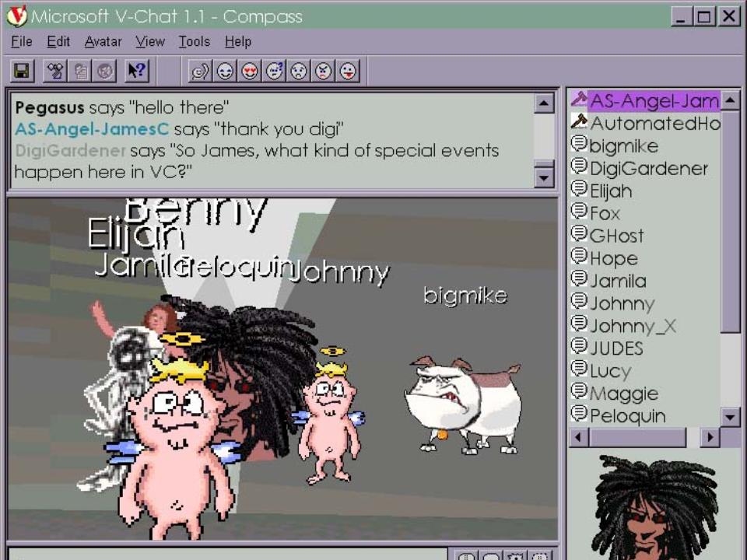Select Johnny_X in the member list
This screenshot has height=560, width=747.
pyautogui.click(x=633, y=326)
